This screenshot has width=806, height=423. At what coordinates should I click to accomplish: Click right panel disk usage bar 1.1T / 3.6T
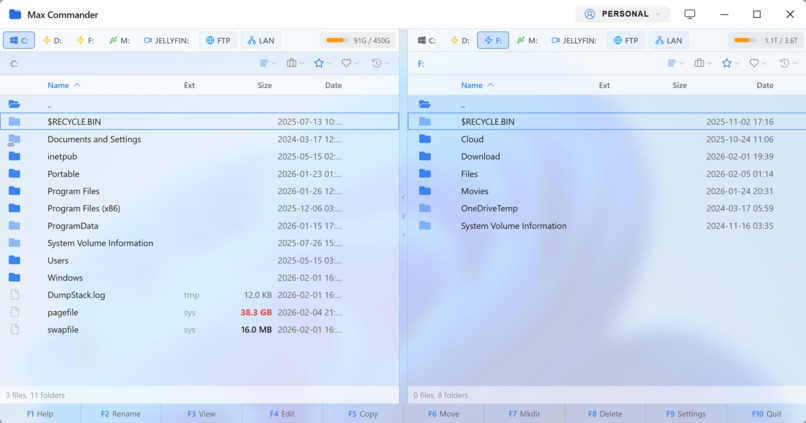766,40
